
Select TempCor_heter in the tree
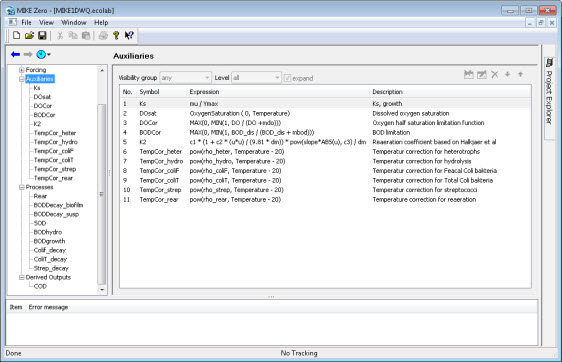click(55, 133)
